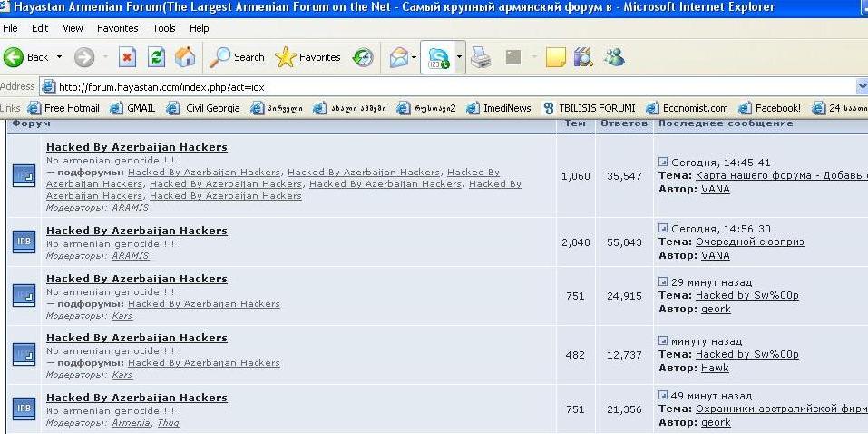Open topic Очередной сюрприз
The height and width of the screenshot is (434, 868).
tap(749, 242)
